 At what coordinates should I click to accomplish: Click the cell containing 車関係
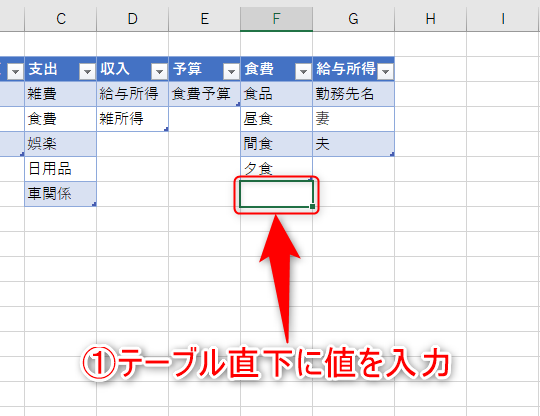pyautogui.click(x=61, y=194)
